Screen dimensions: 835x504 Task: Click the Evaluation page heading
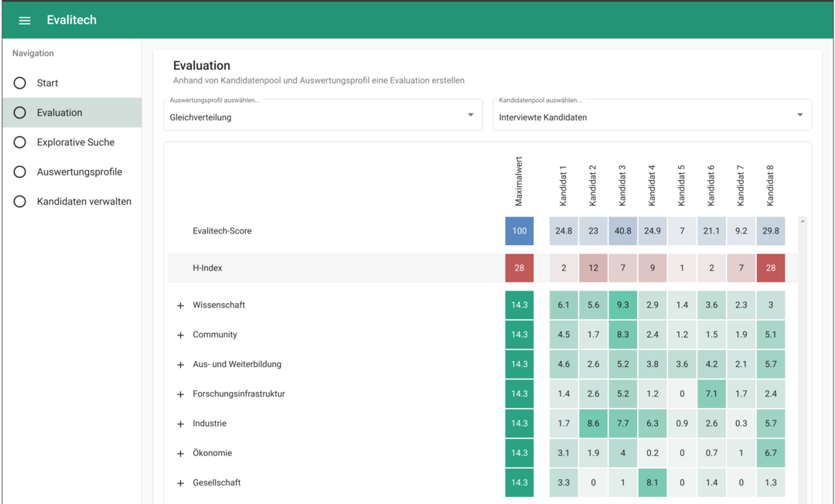(x=202, y=66)
